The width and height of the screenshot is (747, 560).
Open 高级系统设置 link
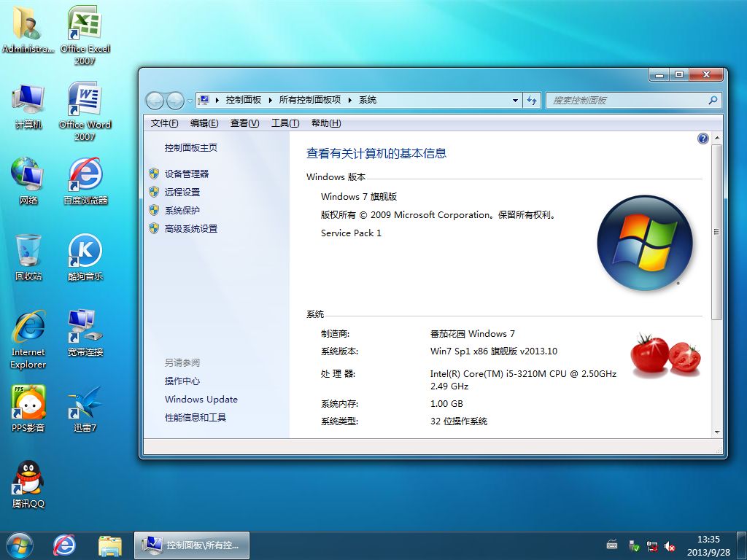[191, 228]
